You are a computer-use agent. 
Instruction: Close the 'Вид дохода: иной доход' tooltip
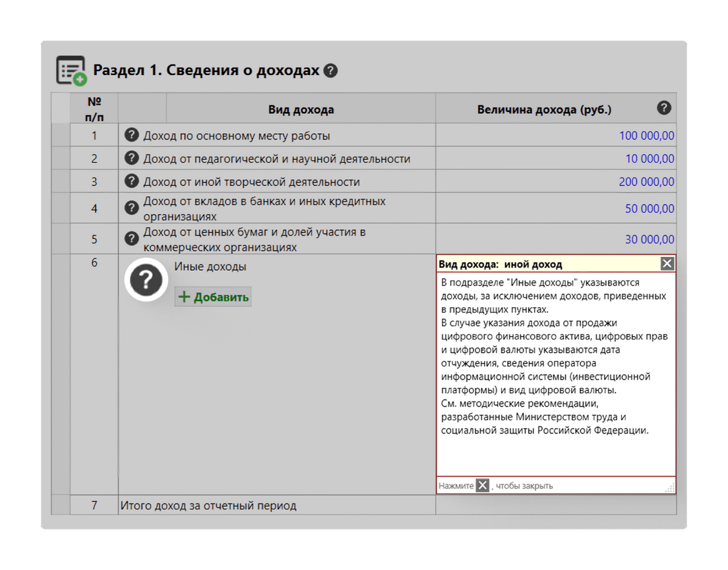667,264
